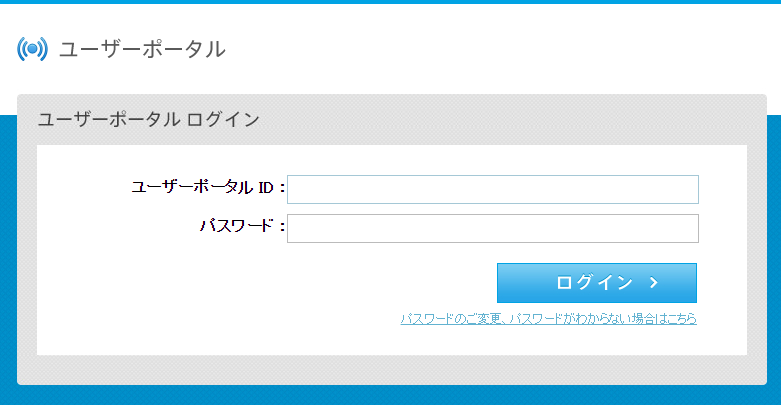Click the chevron arrow on the ログイン button
Screen dimensions: 781x405
[x=654, y=283]
